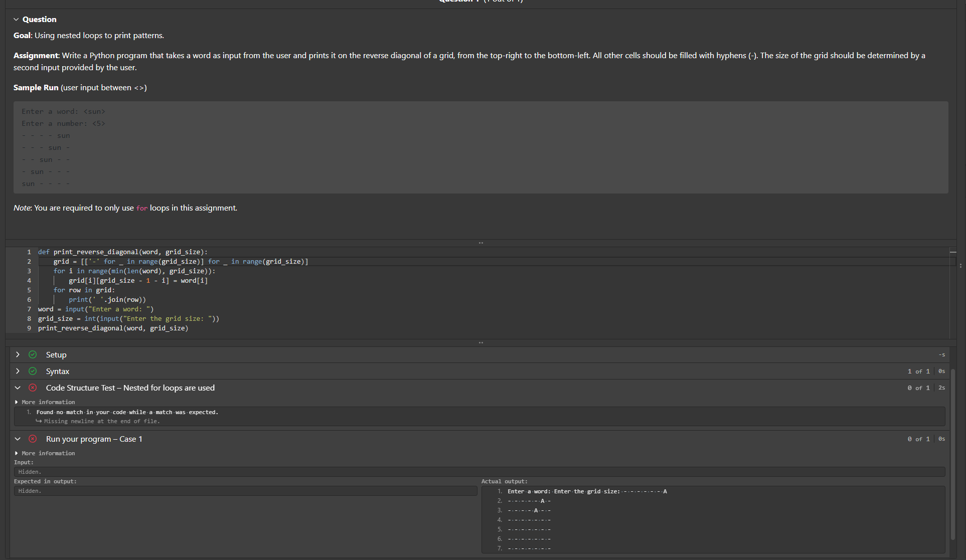This screenshot has width=966, height=560.
Task: Expand the Setup test row
Action: 18,354
